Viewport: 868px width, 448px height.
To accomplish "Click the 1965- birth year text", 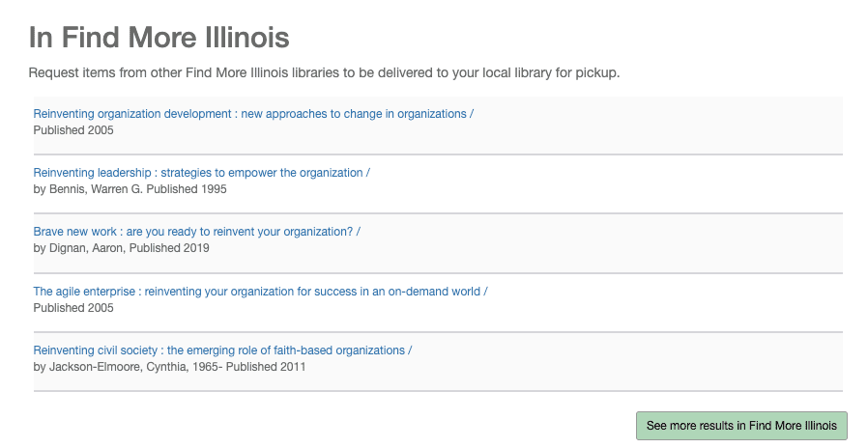I will coord(208,367).
